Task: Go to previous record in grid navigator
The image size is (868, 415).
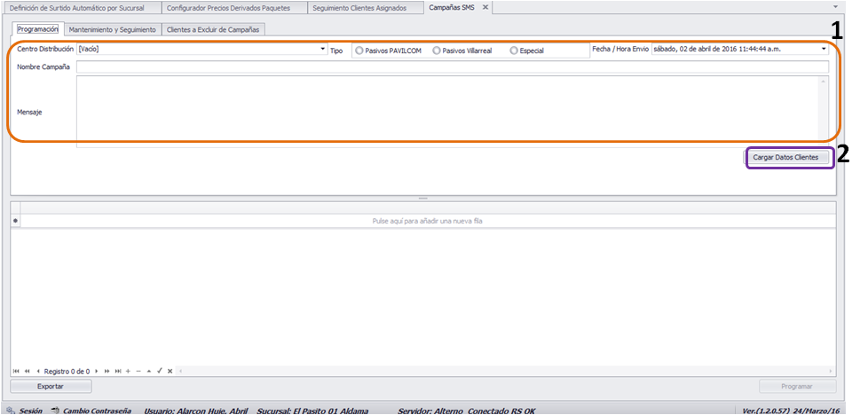Action: tap(37, 372)
